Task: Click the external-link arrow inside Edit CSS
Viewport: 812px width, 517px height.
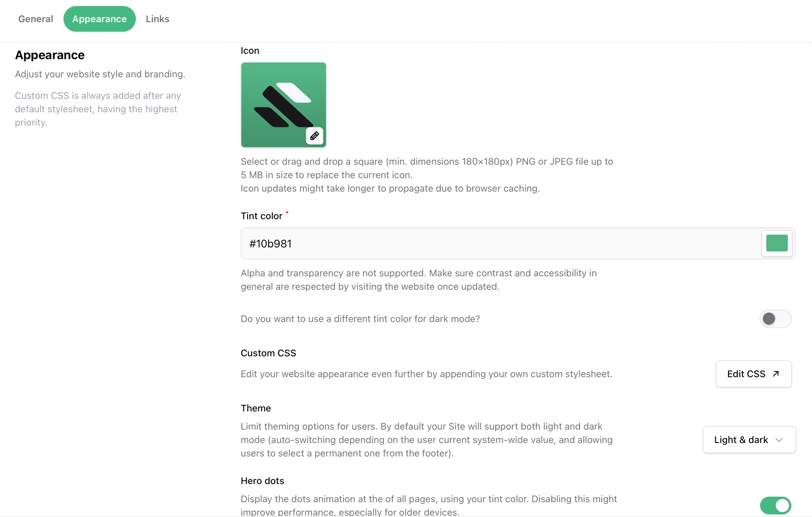Action: pos(775,374)
